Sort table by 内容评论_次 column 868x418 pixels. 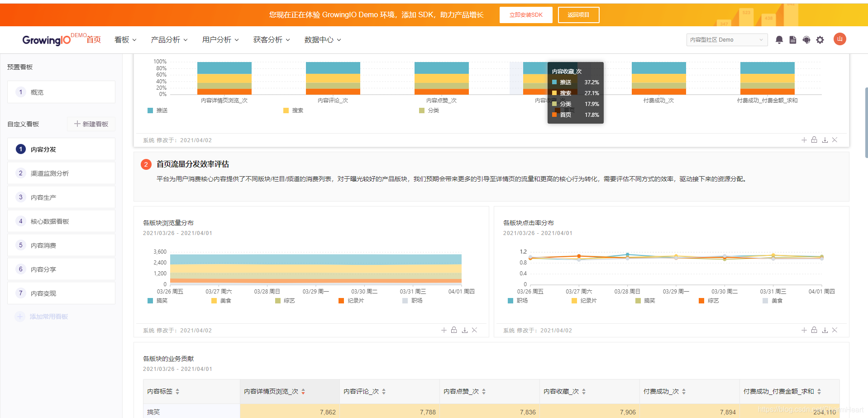point(384,391)
